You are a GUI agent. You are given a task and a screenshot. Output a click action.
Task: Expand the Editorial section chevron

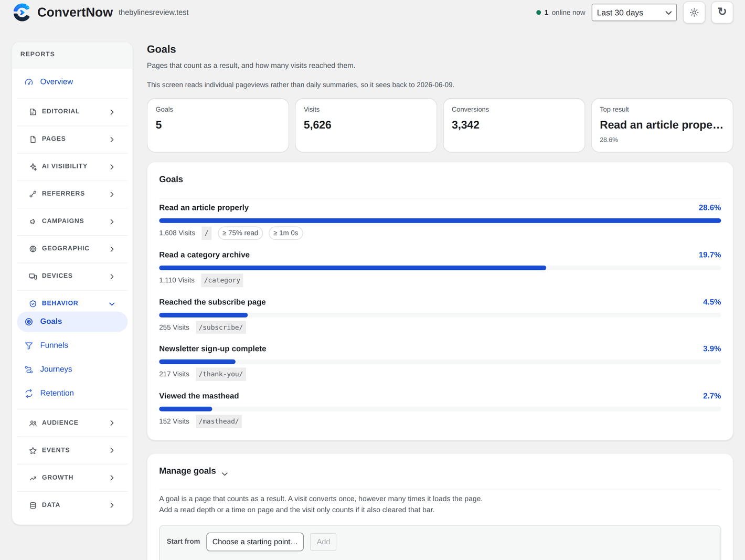112,112
